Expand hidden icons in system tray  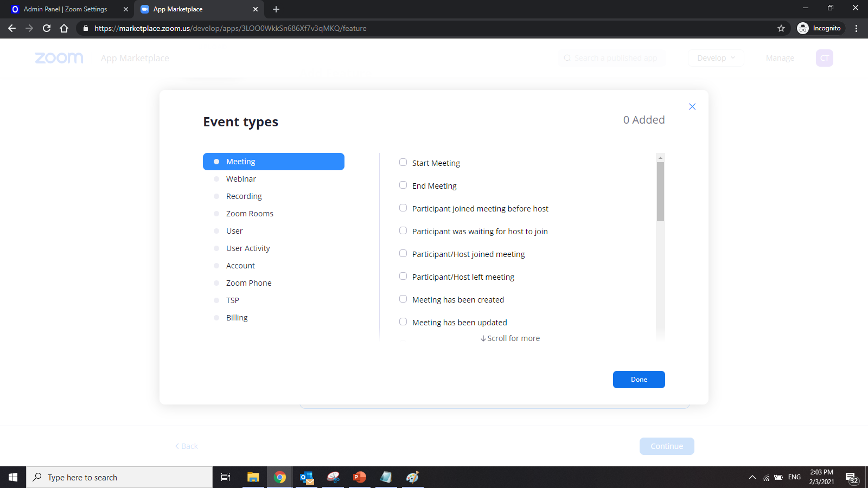pos(752,477)
